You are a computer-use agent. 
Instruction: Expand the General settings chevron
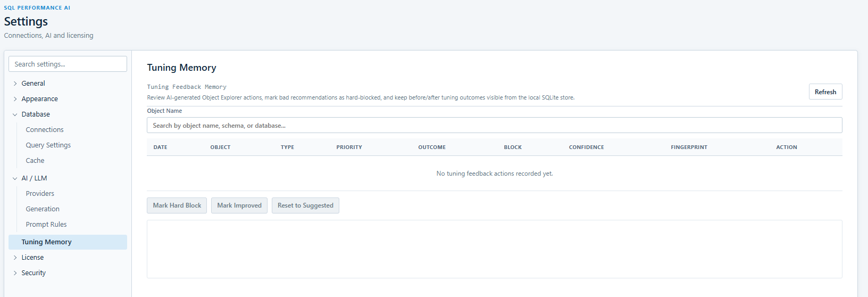15,84
